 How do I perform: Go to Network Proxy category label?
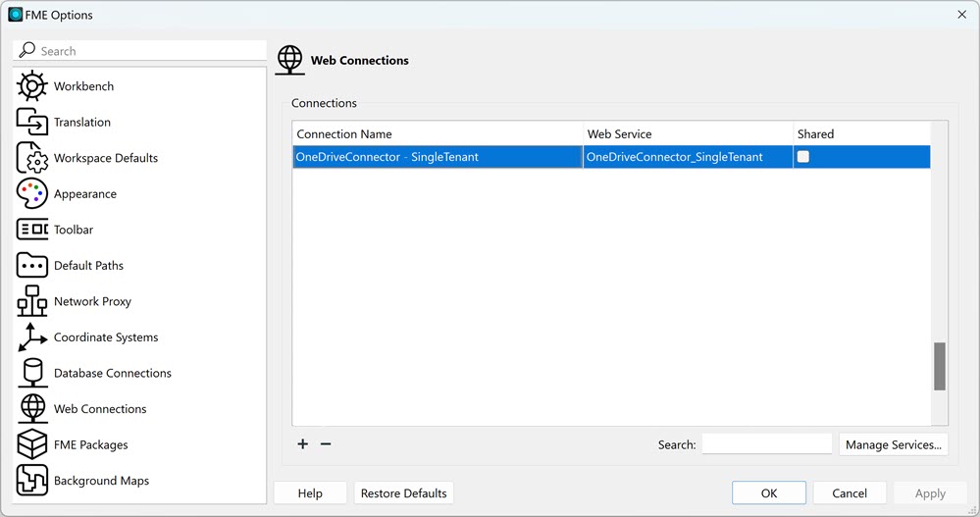tap(92, 301)
